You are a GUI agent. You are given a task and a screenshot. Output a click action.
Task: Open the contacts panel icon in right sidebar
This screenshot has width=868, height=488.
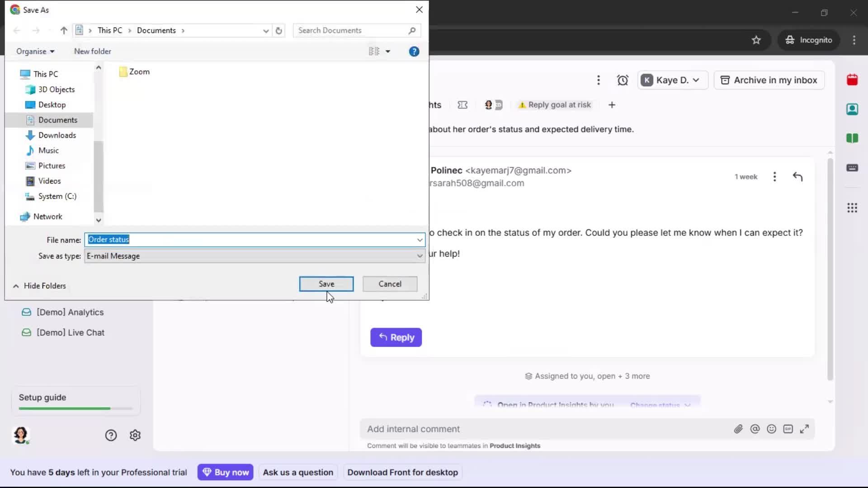pyautogui.click(x=853, y=109)
